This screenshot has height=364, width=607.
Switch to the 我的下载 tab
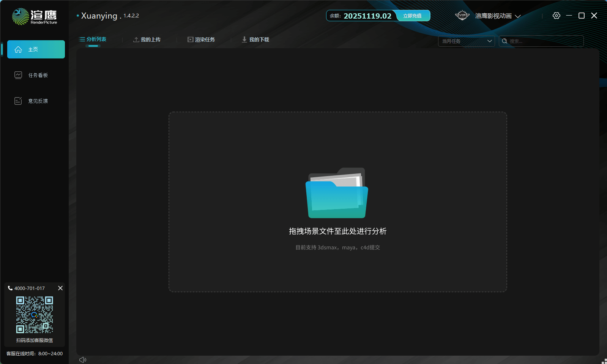pos(255,39)
